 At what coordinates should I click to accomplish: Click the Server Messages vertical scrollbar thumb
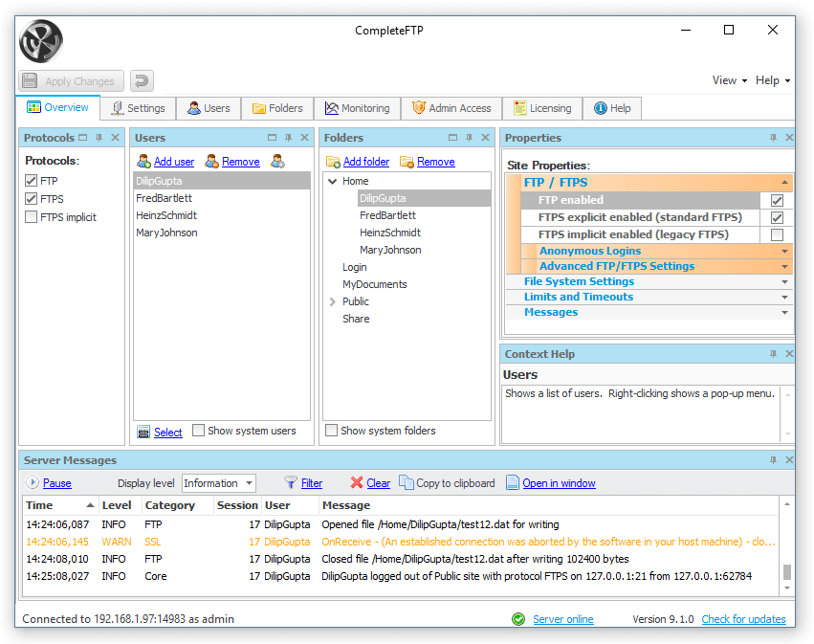[787, 571]
